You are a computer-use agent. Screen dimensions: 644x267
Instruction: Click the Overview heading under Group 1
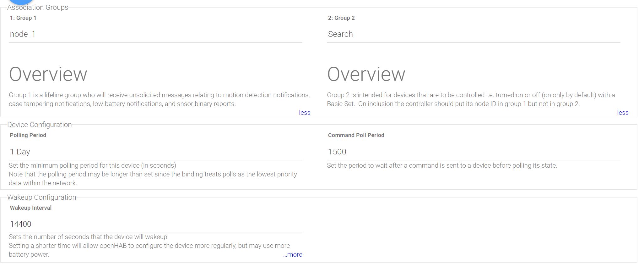tap(48, 74)
